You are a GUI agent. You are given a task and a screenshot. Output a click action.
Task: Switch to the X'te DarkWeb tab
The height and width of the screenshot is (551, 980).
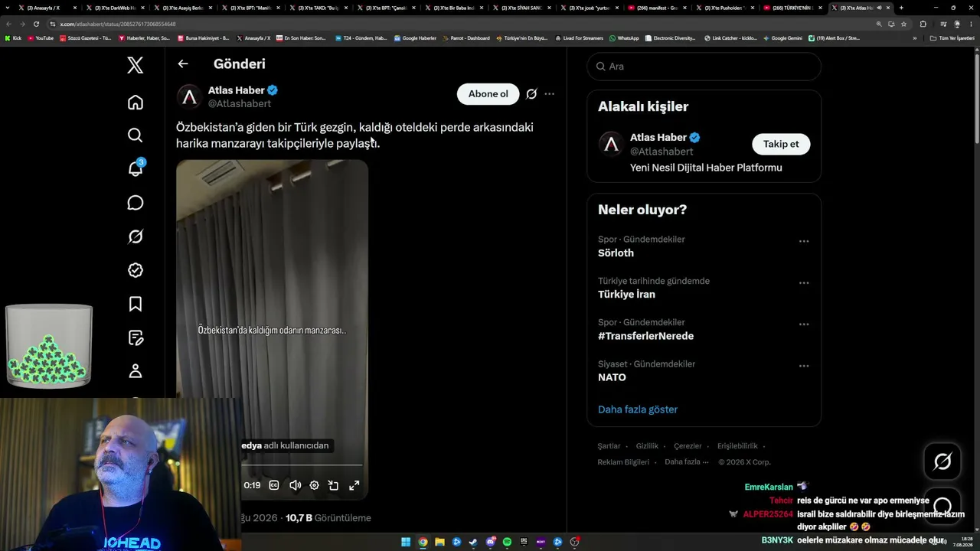tap(115, 8)
